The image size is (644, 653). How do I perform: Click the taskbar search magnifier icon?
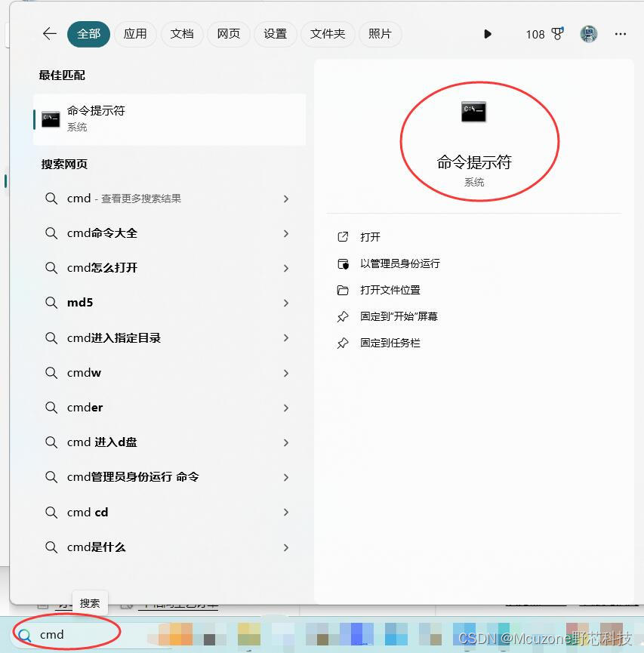tap(25, 635)
